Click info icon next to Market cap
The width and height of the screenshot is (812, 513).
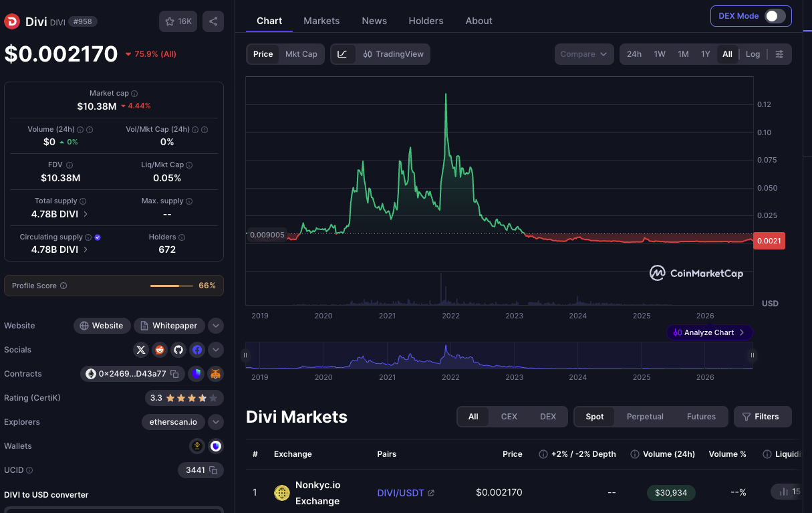coord(134,94)
